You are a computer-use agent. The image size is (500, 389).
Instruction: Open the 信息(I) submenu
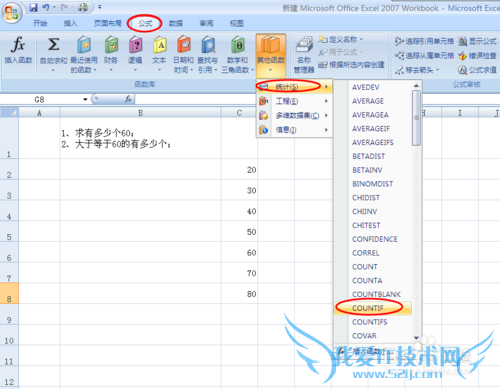pyautogui.click(x=295, y=130)
